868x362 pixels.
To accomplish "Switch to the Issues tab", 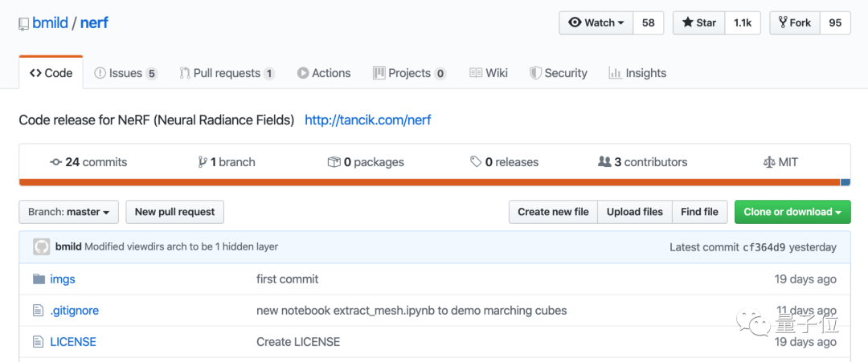I will pyautogui.click(x=125, y=73).
